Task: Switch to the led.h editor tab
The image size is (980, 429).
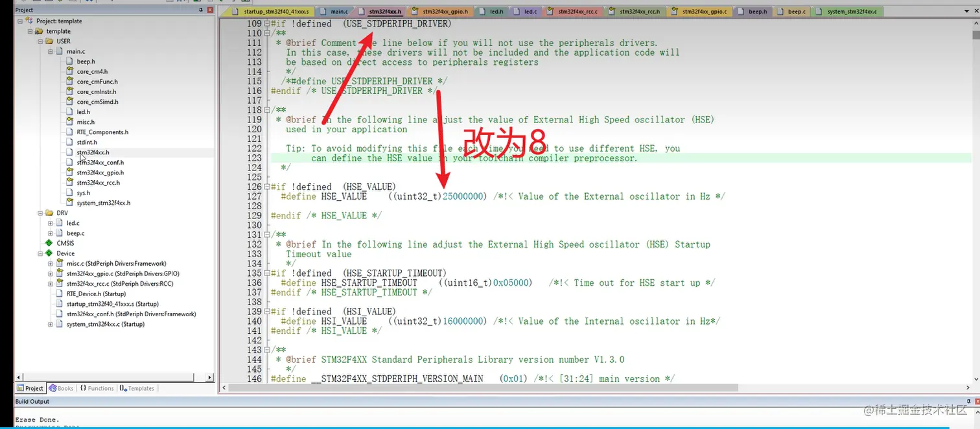Action: 492,12
